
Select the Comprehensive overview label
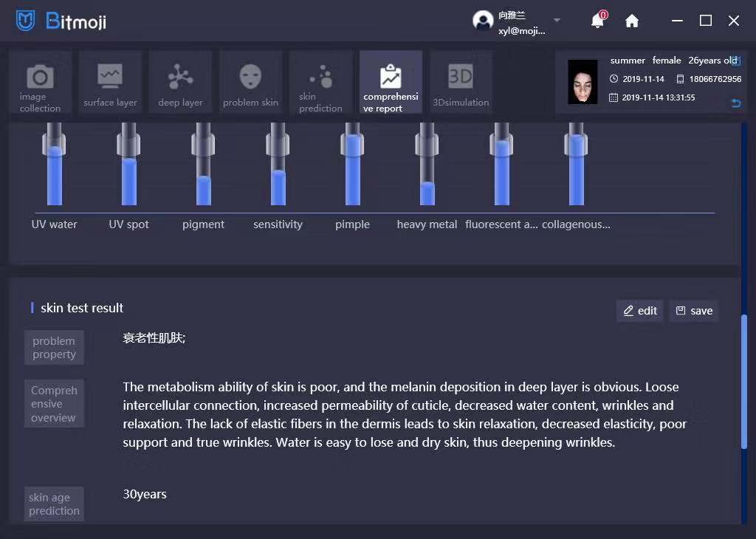coord(54,404)
